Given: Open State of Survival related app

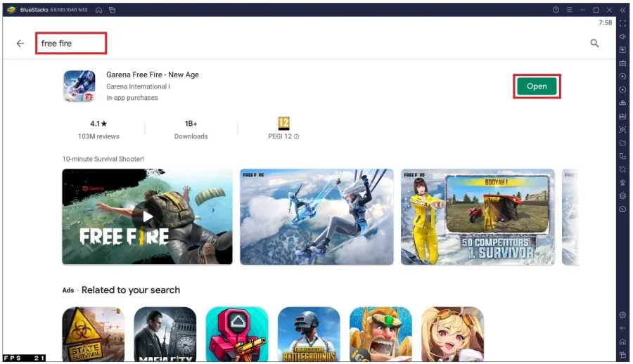Looking at the screenshot, I should point(94,334).
